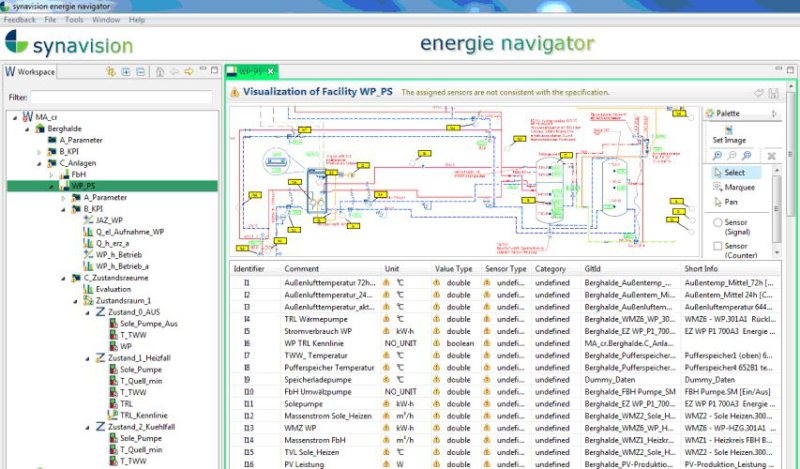This screenshot has height=469, width=800.
Task: Sort by the GitId column header
Action: [x=592, y=268]
